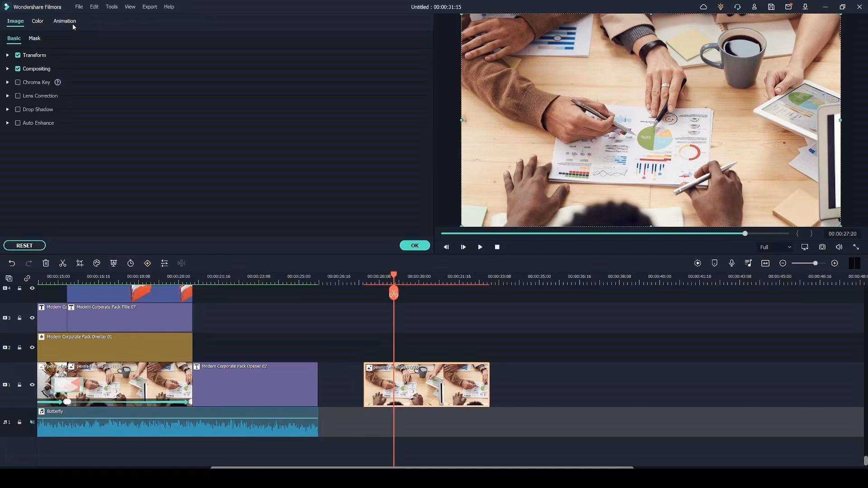The image size is (868, 488).
Task: Take a snapshot with camera icon
Action: pyautogui.click(x=822, y=247)
